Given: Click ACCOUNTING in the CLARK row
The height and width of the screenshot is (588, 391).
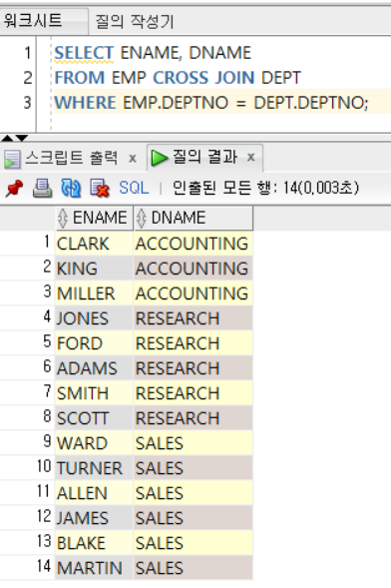Looking at the screenshot, I should click(194, 244).
